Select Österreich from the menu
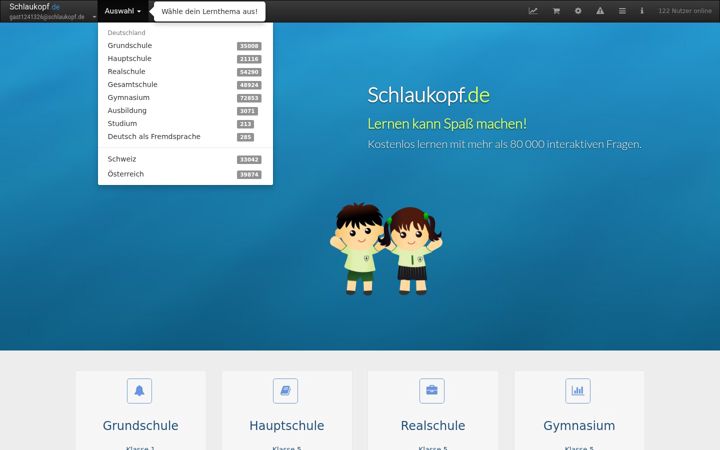This screenshot has height=450, width=720. pos(185,174)
